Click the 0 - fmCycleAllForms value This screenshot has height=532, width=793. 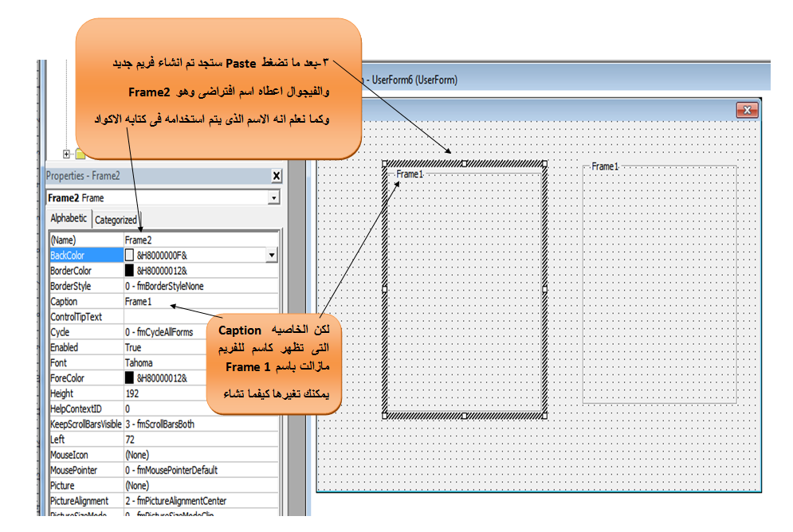coord(159,332)
